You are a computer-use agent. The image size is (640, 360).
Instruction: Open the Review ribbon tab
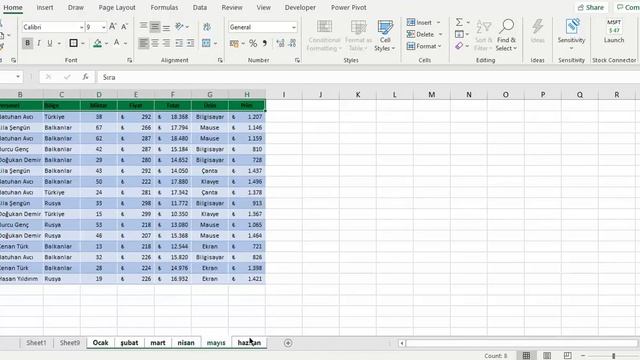(232, 7)
